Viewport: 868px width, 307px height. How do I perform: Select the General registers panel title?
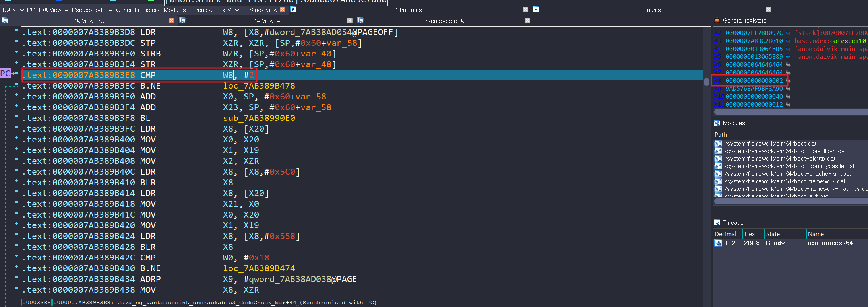pyautogui.click(x=744, y=20)
